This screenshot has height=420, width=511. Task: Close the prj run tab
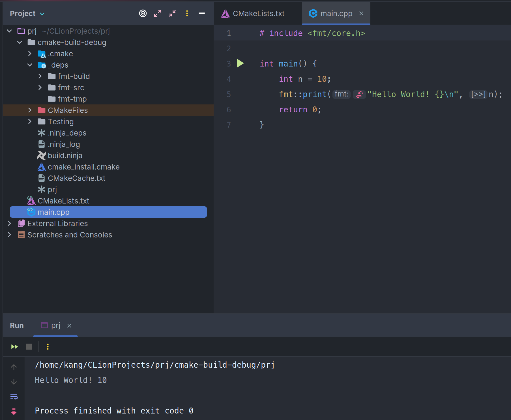pos(69,326)
